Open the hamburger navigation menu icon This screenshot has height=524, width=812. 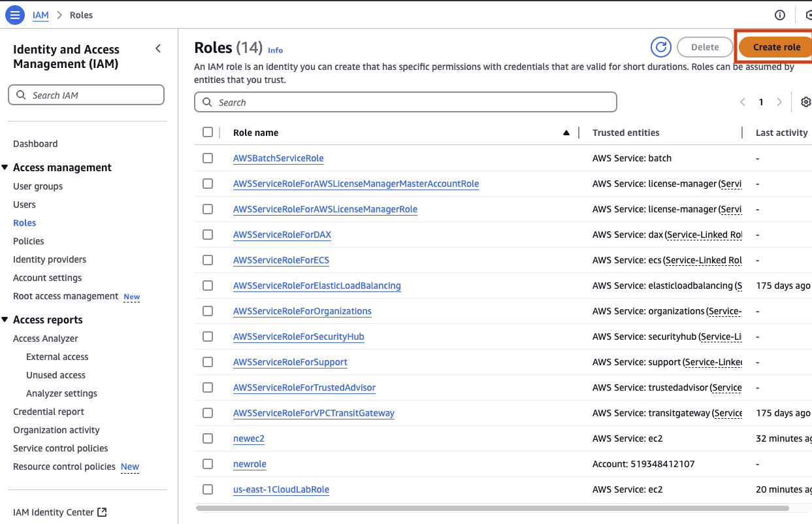click(x=14, y=14)
